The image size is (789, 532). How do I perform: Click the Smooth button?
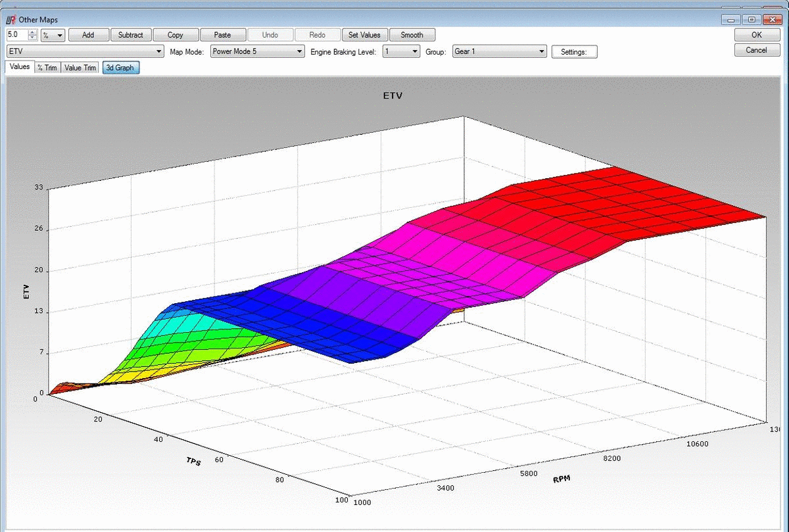412,35
